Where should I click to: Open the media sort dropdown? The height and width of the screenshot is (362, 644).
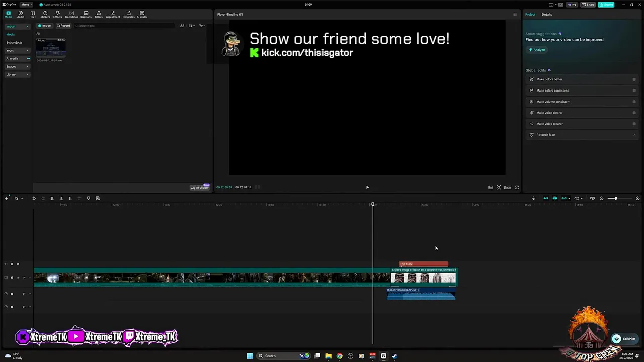click(x=192, y=26)
